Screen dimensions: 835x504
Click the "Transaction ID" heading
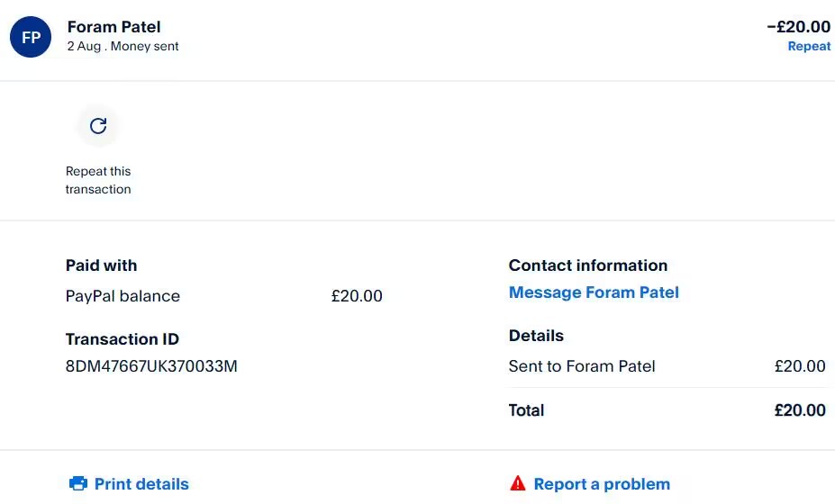123,339
